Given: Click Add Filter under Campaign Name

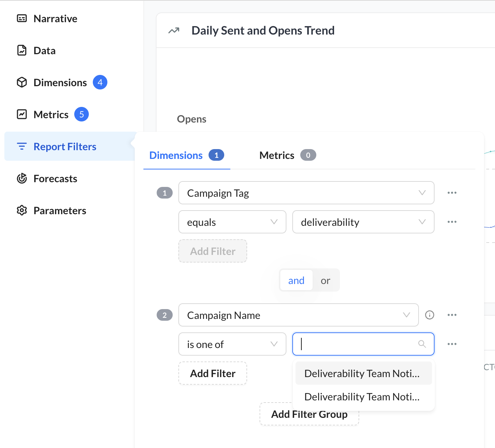Looking at the screenshot, I should [x=213, y=373].
